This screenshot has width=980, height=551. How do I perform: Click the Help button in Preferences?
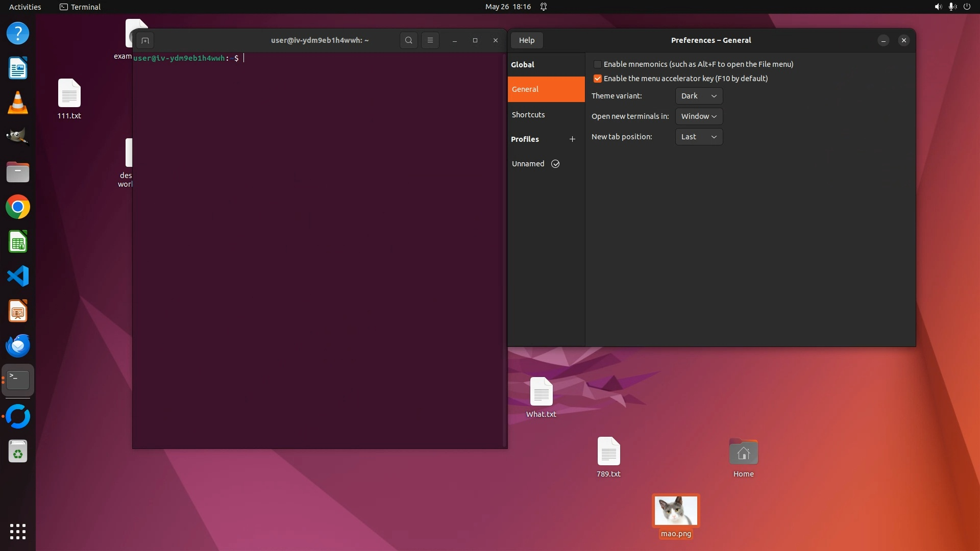526,40
